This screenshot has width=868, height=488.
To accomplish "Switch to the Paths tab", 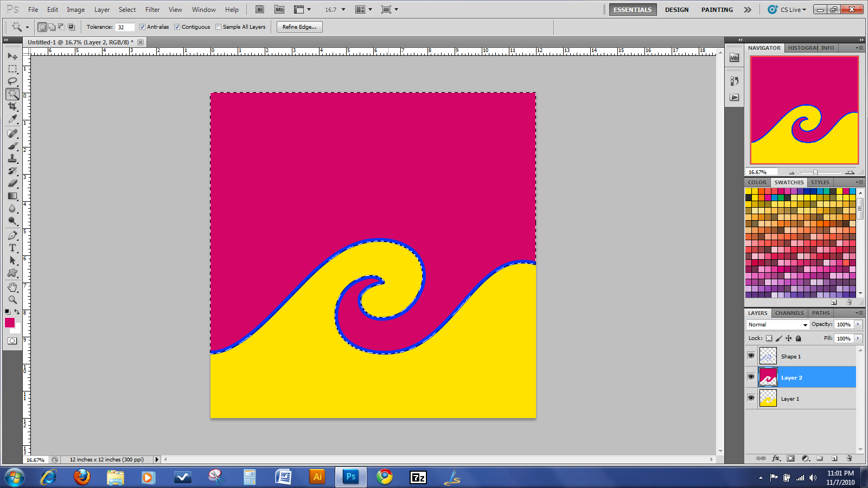I will [x=820, y=313].
